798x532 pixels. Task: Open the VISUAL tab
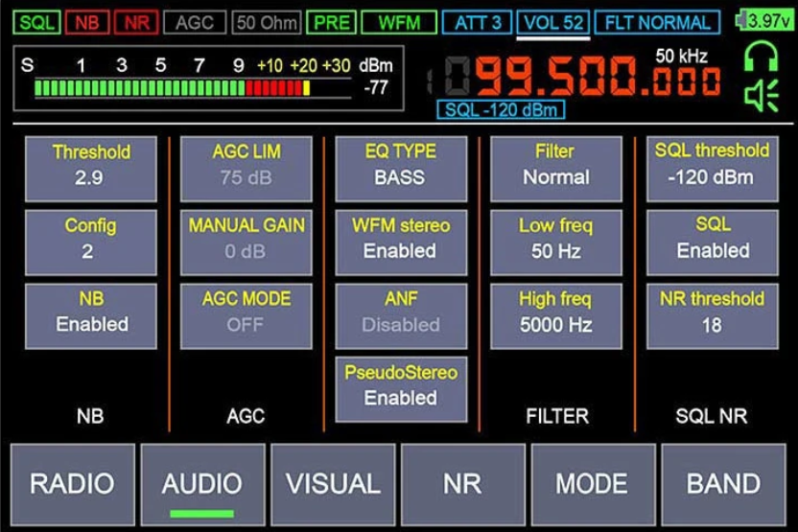point(333,484)
